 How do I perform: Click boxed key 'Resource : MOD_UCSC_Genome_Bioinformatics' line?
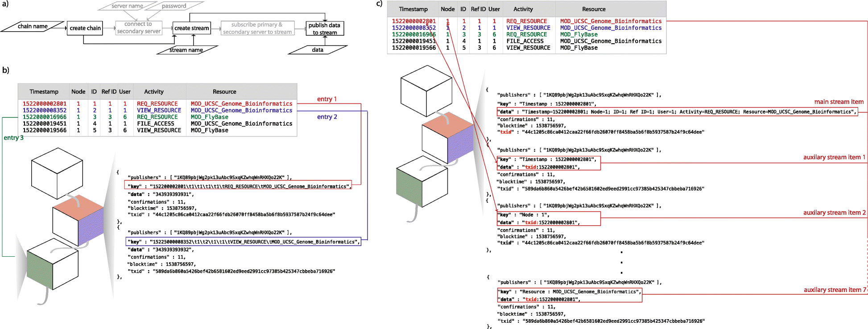pos(570,292)
